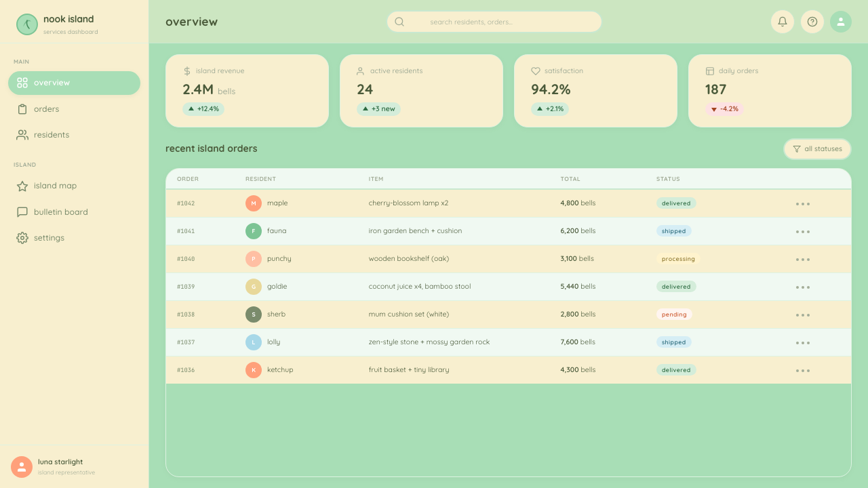Click luna starlight's avatar in sidebar footer
The image size is (868, 488).
click(x=22, y=467)
